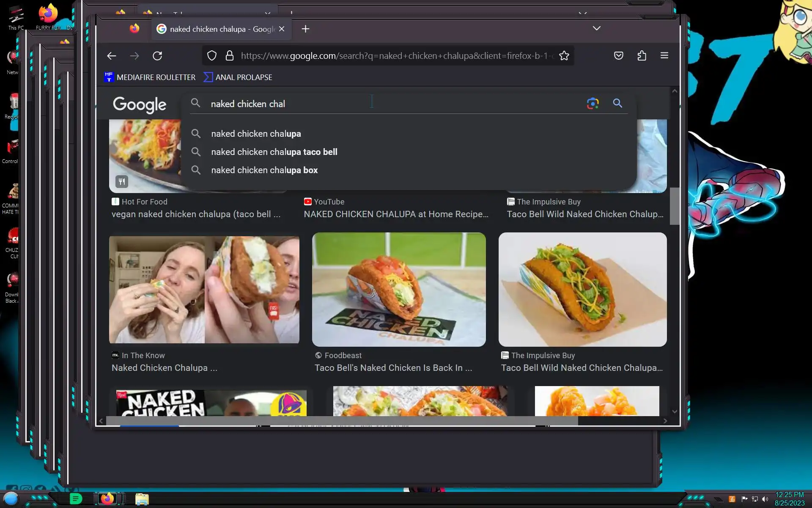Open the Extensions puzzle icon
Screen dimensions: 812x508
click(x=642, y=56)
